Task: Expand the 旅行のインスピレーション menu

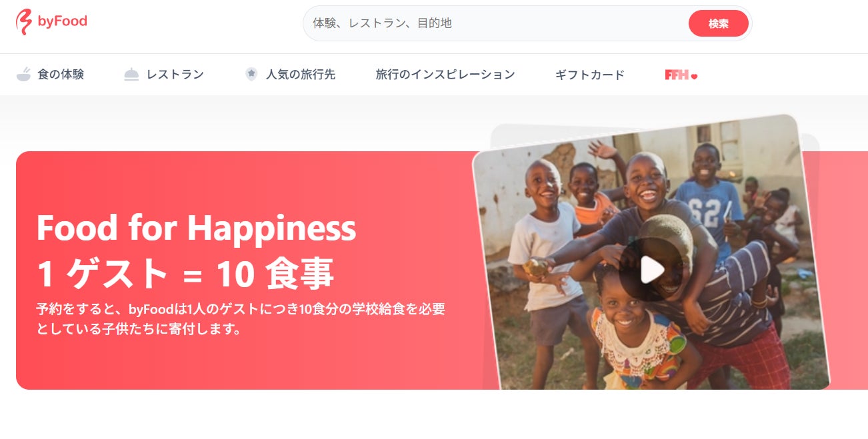Action: (445, 75)
